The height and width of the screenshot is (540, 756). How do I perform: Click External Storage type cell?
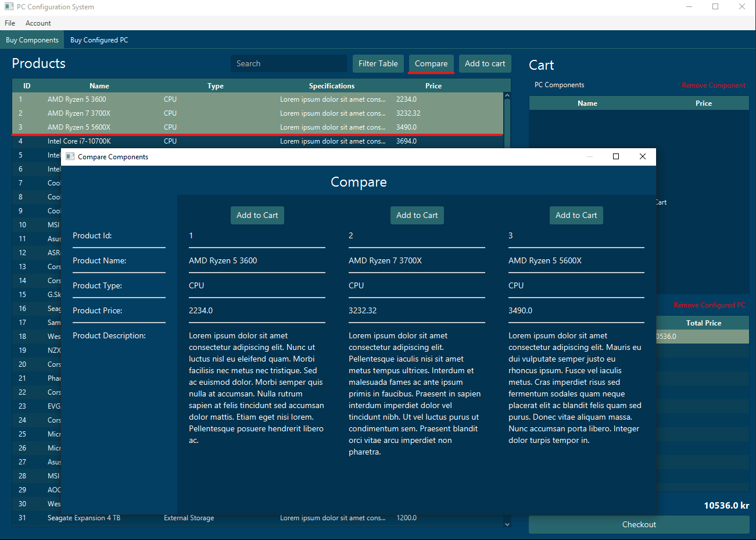189,518
